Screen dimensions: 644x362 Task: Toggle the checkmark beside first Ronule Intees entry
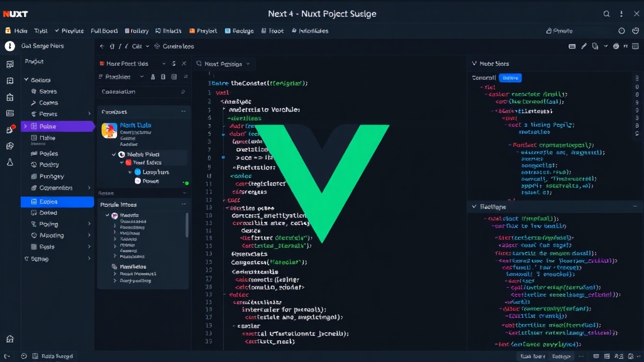pyautogui.click(x=107, y=215)
